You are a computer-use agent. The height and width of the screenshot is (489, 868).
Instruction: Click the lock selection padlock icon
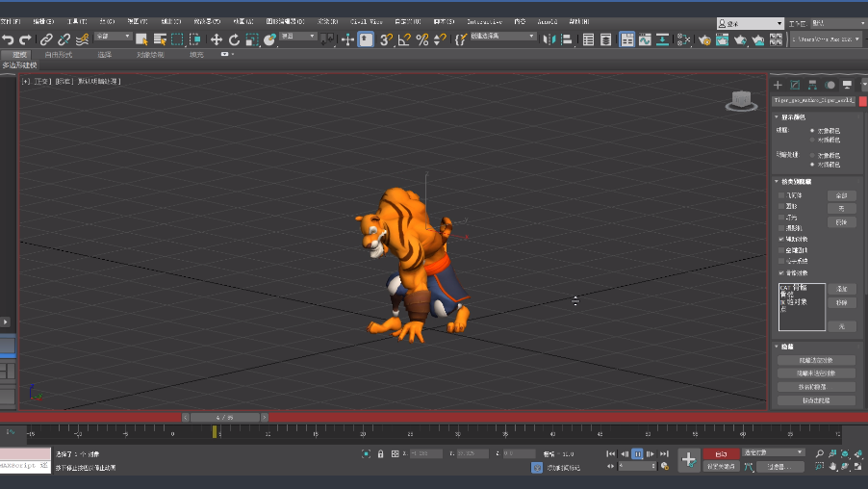(x=380, y=453)
